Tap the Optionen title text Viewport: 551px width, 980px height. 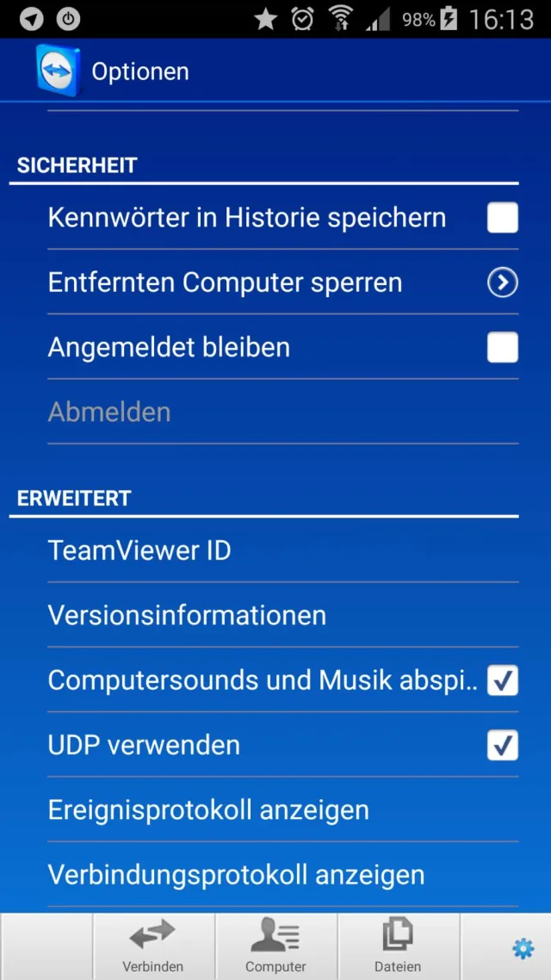coord(140,71)
